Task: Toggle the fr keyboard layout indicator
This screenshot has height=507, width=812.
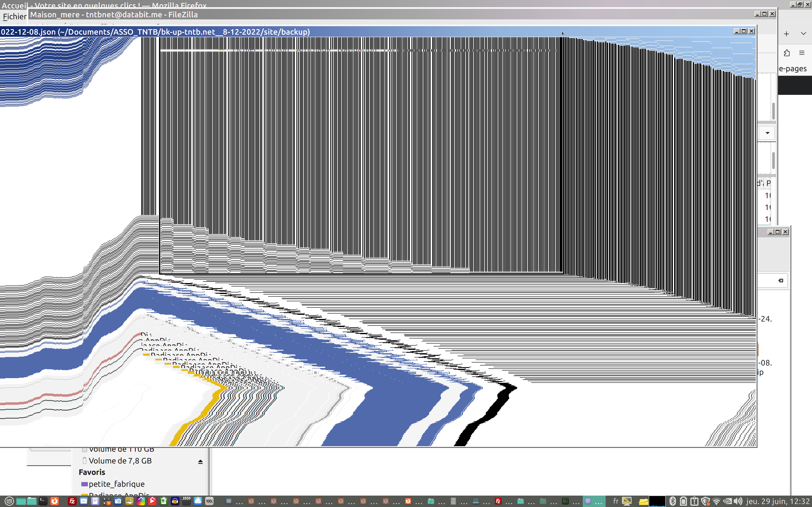Action: tap(616, 501)
